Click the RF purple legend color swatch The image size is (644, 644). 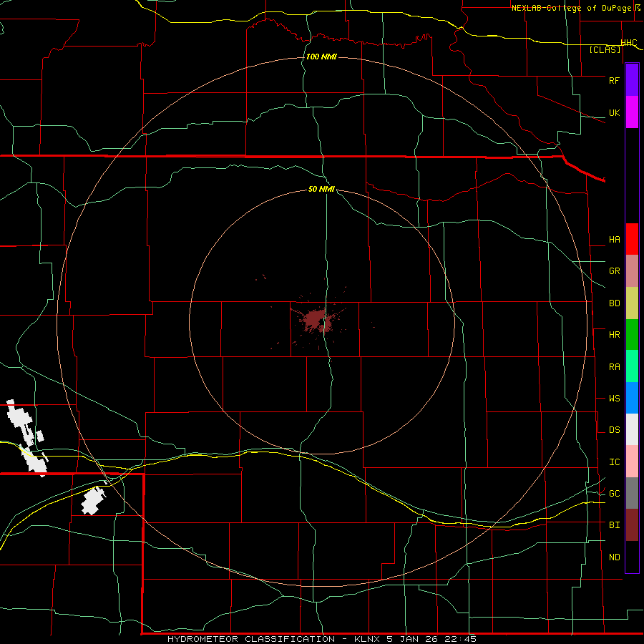click(x=632, y=80)
